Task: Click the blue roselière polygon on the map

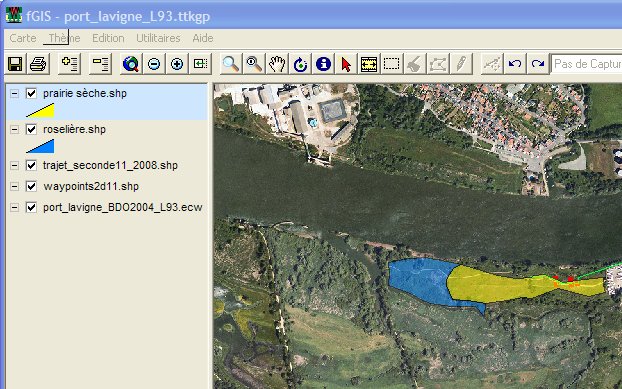Action: pos(420,282)
